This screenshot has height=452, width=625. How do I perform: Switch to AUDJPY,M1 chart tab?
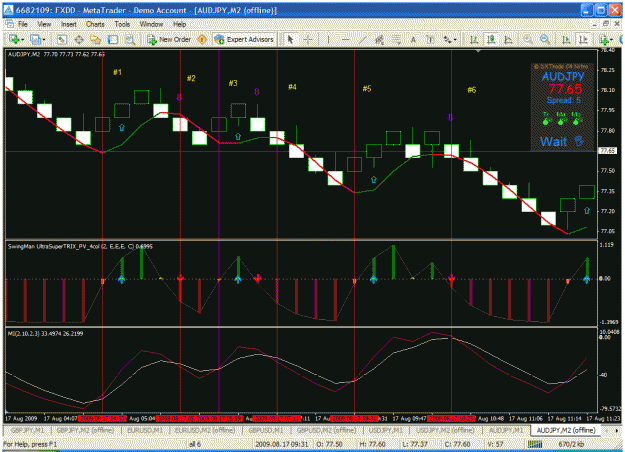tap(506, 431)
